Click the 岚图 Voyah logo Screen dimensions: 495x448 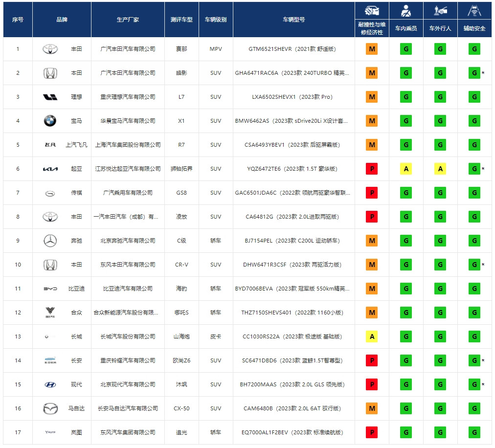[x=50, y=432]
